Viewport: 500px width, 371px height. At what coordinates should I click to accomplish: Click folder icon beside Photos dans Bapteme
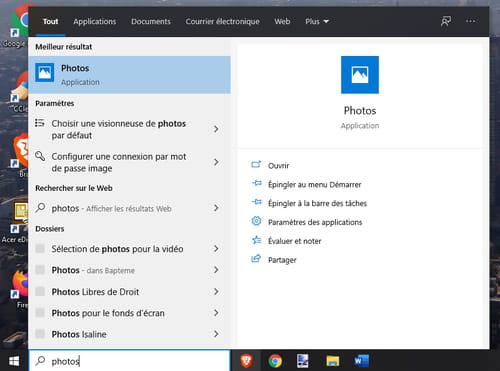pos(40,269)
